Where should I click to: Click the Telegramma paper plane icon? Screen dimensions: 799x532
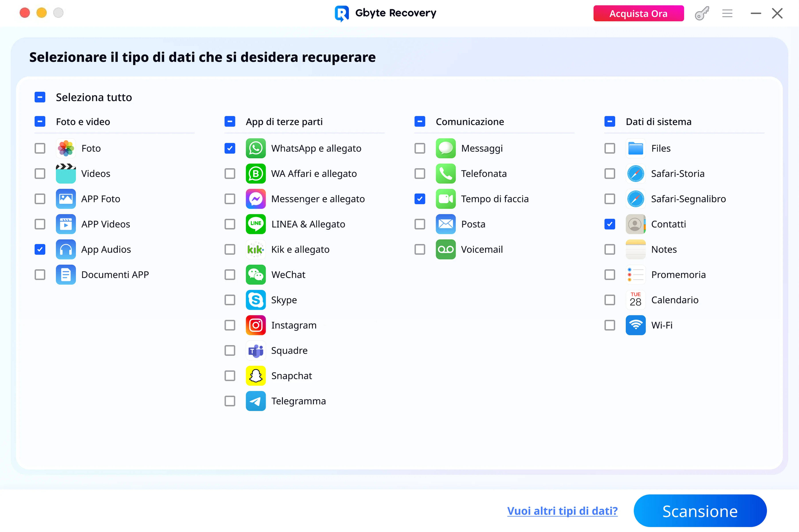(255, 401)
